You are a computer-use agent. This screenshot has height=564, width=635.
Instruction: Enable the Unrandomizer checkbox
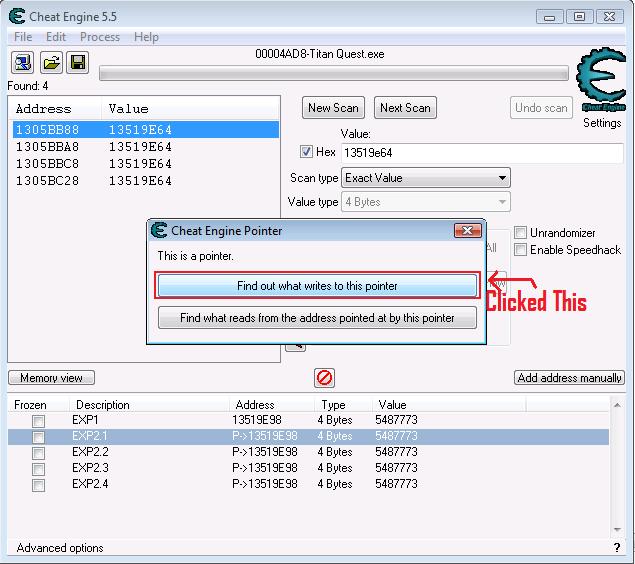tap(520, 232)
